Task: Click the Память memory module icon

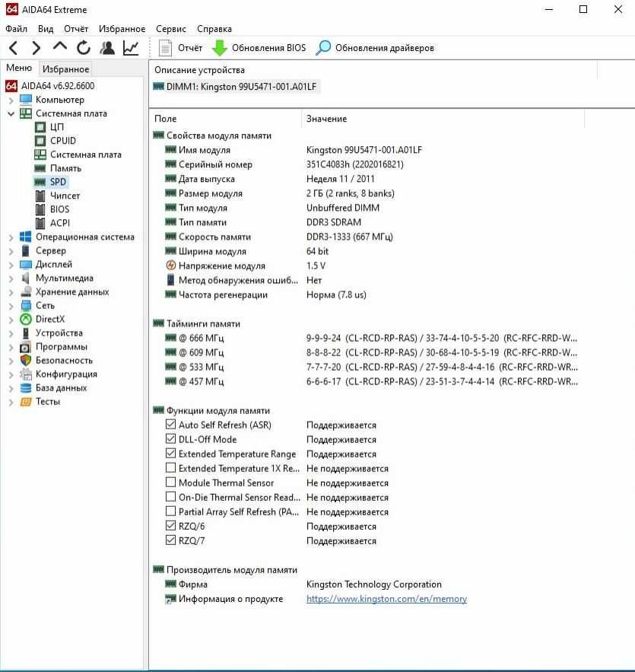Action: tap(40, 168)
